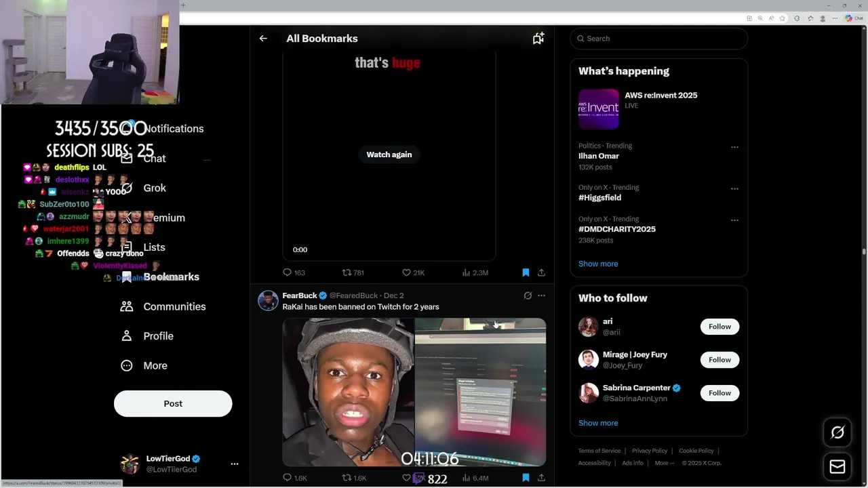The height and width of the screenshot is (488, 868).
Task: Open More menu in sidebar
Action: point(144,366)
